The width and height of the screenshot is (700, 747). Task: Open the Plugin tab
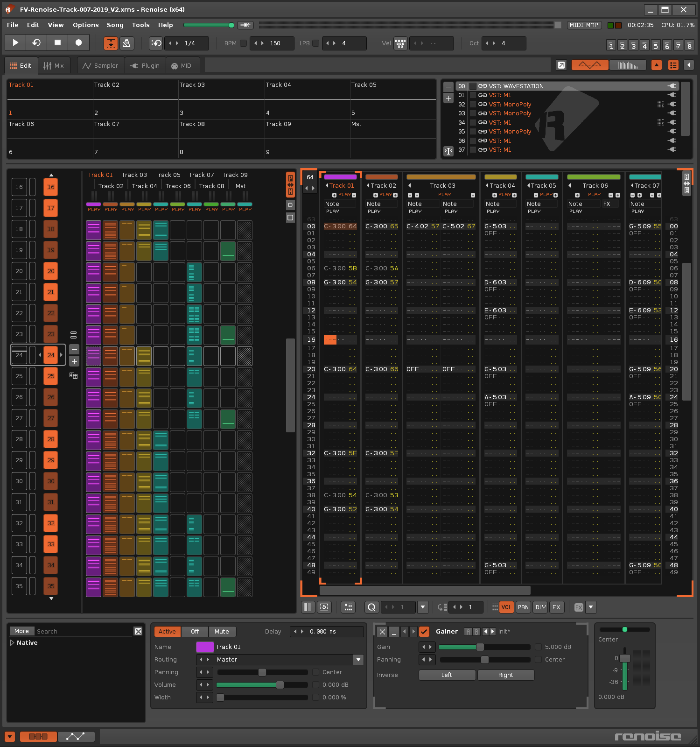(145, 65)
